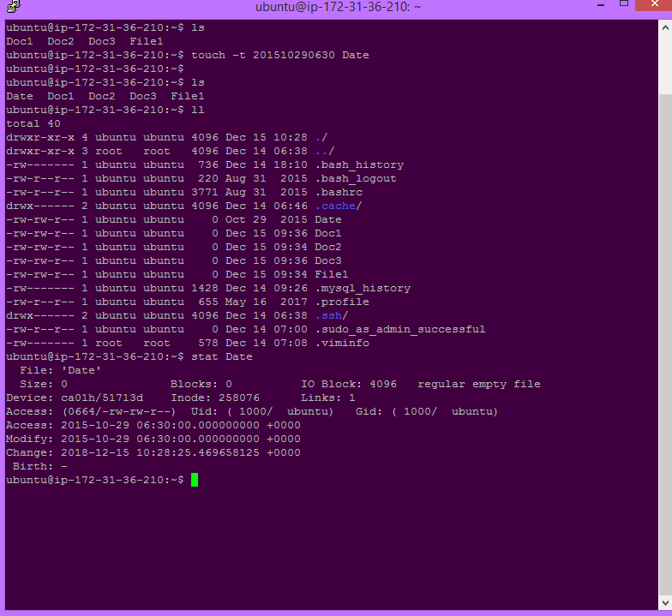Click the Date filename in ll listing

pyautogui.click(x=328, y=219)
